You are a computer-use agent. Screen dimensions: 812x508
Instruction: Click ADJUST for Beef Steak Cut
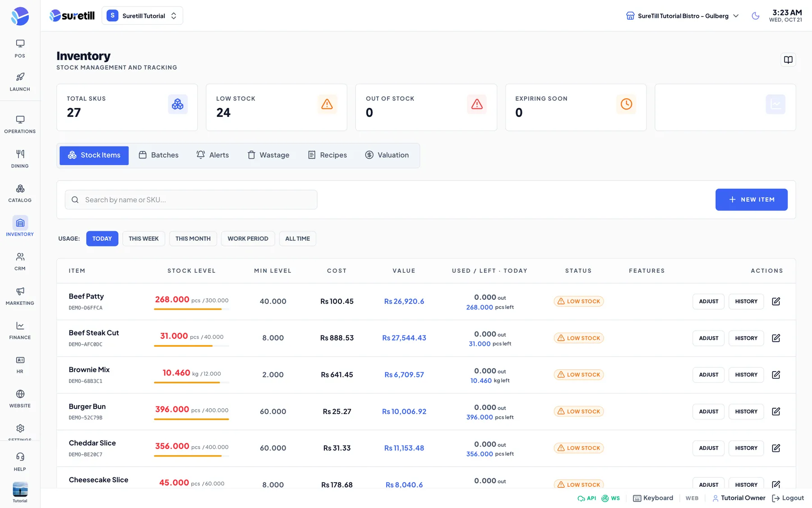click(x=708, y=338)
